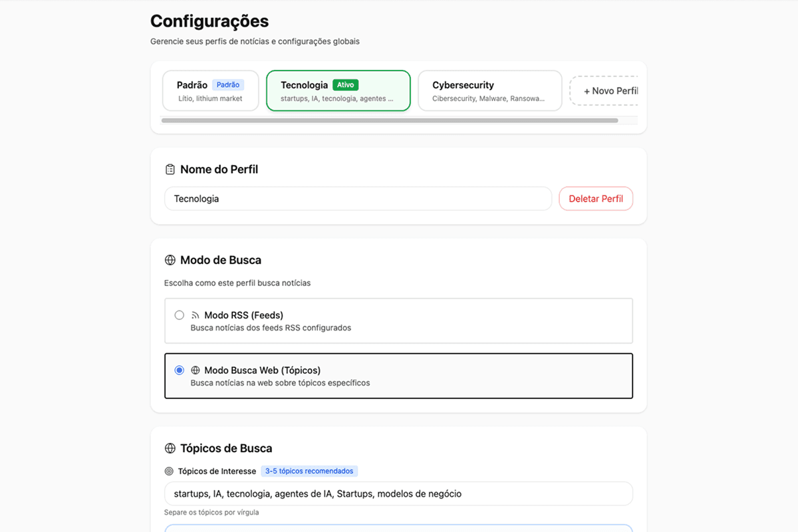Switch to the Cybersecurity profile card
The width and height of the screenshot is (798, 532).
coord(489,90)
